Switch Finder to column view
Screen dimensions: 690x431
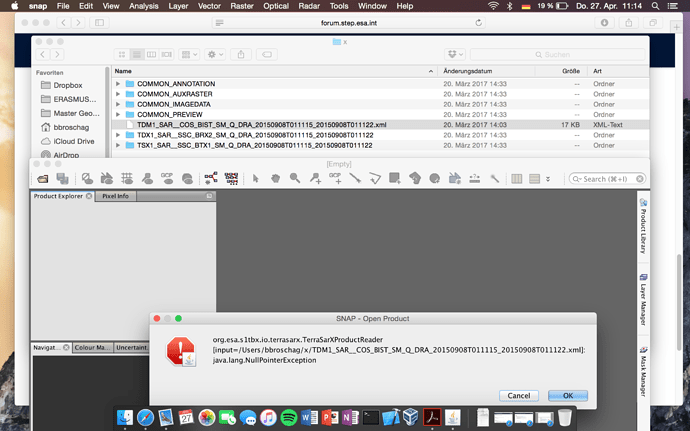click(151, 55)
